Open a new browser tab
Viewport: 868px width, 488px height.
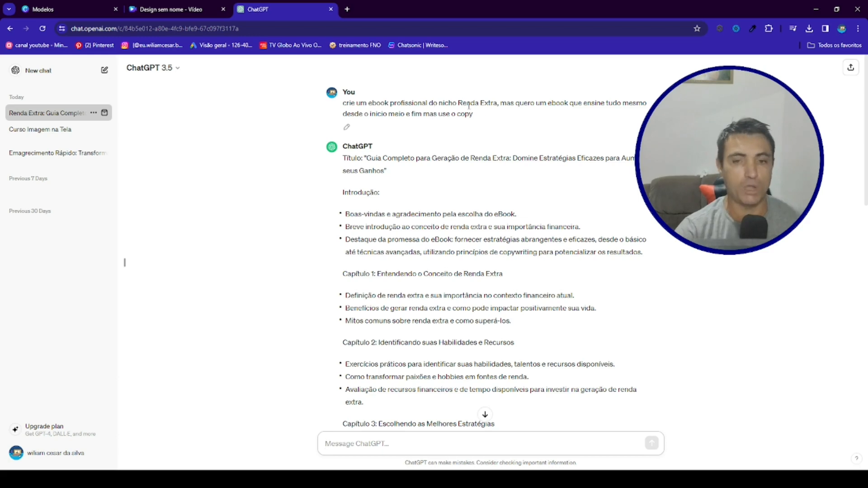[x=347, y=9]
